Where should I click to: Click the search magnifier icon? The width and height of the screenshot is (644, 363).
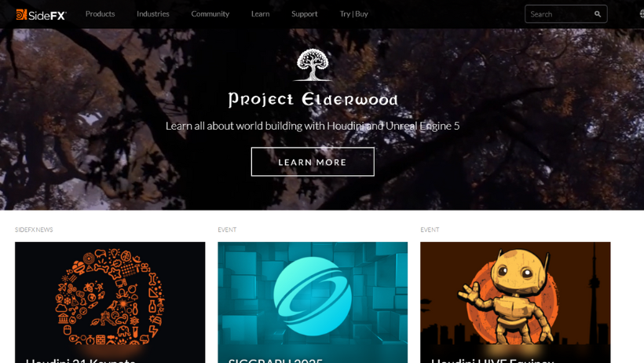click(598, 14)
